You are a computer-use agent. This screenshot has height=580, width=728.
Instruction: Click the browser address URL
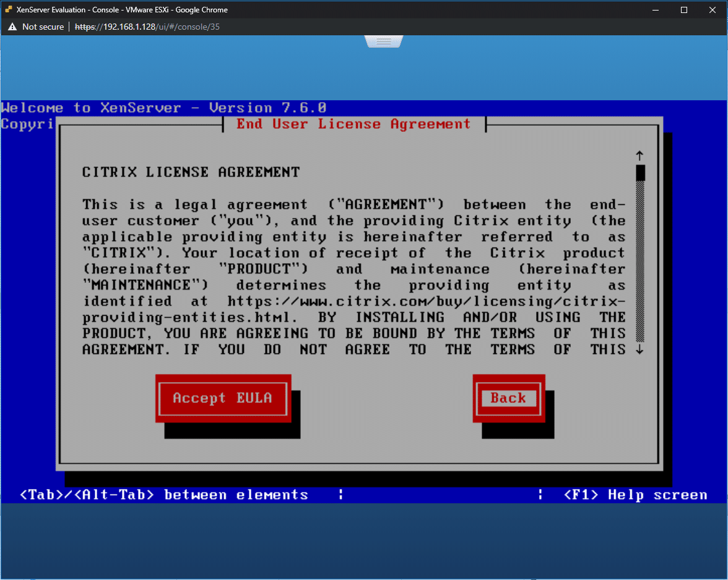click(147, 27)
